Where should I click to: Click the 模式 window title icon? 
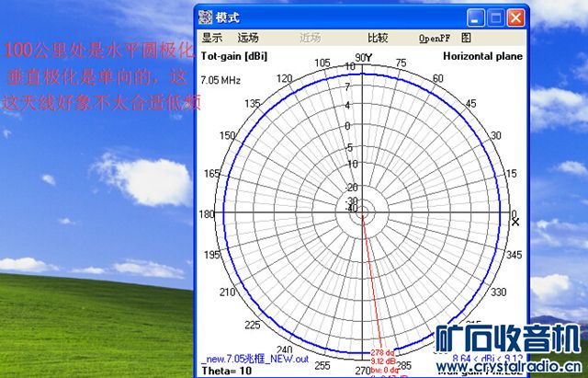(x=205, y=17)
